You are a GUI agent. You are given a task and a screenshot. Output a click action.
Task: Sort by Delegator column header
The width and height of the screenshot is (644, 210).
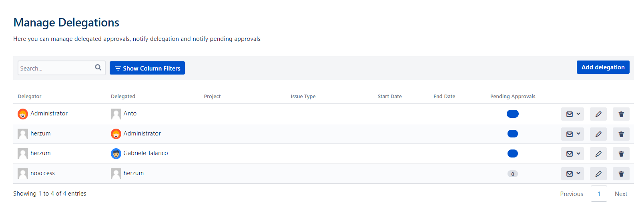[30, 97]
